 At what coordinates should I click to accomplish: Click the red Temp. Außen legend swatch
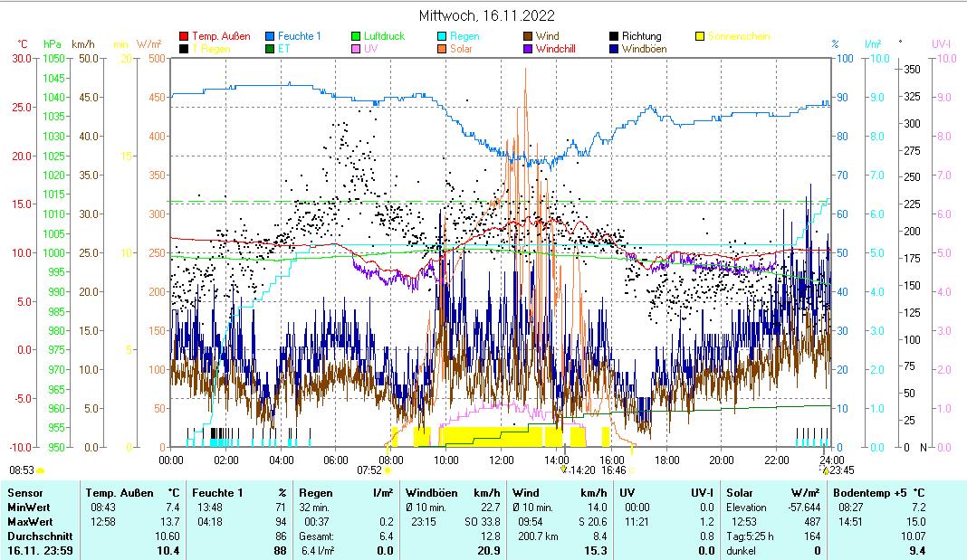pyautogui.click(x=185, y=37)
